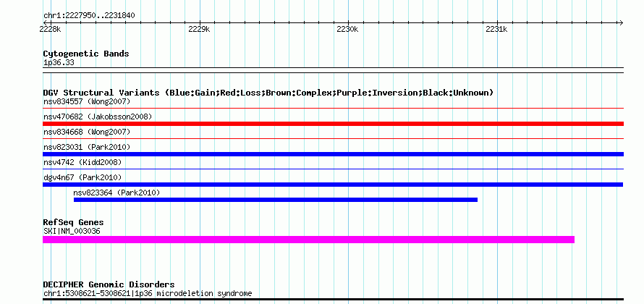The height and width of the screenshot is (304, 644).
Task: Click the nsv834557 (Wong2007) variant label
Action: click(87, 101)
